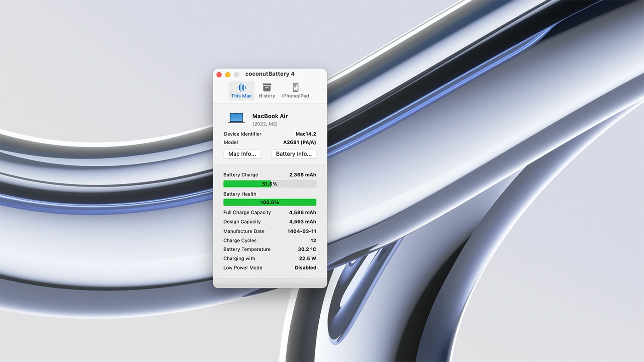Screen dimensions: 644x362
Task: Select the Mac14,2 device identifier value
Action: [x=305, y=134]
